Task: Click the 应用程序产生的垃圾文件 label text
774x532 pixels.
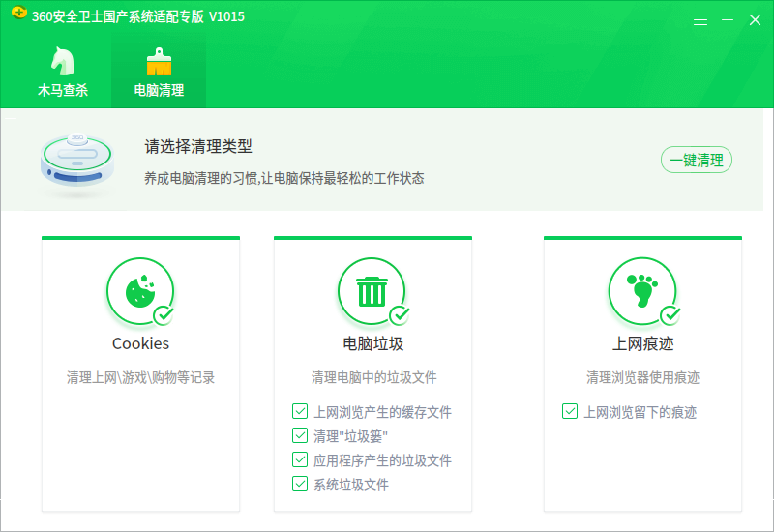Action: coord(382,460)
